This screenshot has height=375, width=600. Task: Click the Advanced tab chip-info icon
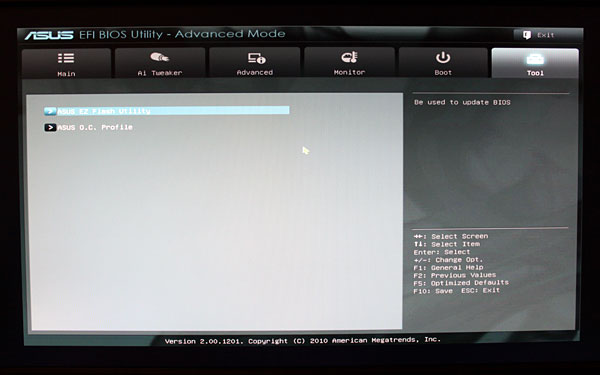point(256,58)
